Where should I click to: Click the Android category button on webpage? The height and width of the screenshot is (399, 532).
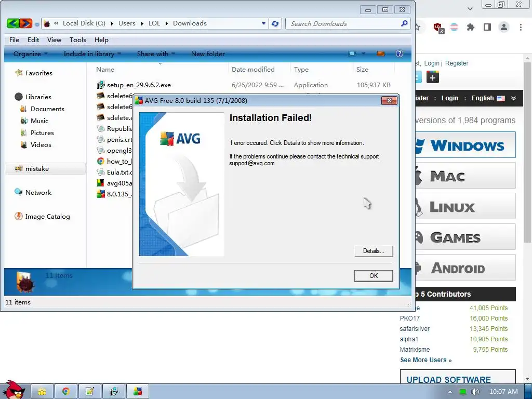click(x=465, y=268)
